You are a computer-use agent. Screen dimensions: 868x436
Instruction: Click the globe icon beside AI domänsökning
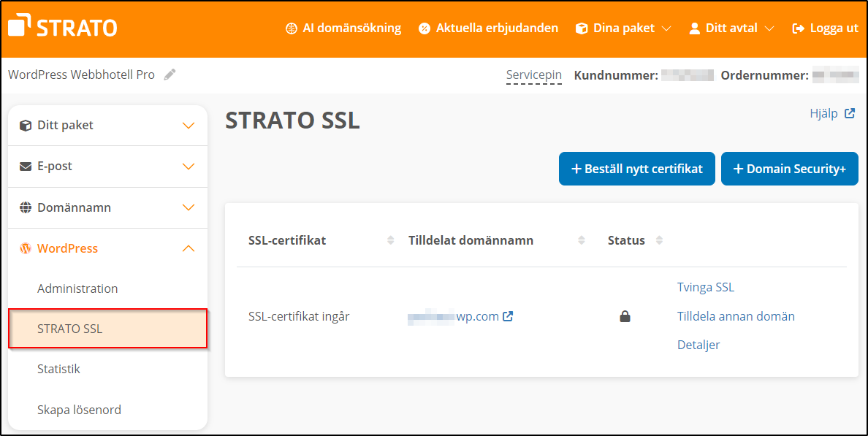point(292,28)
